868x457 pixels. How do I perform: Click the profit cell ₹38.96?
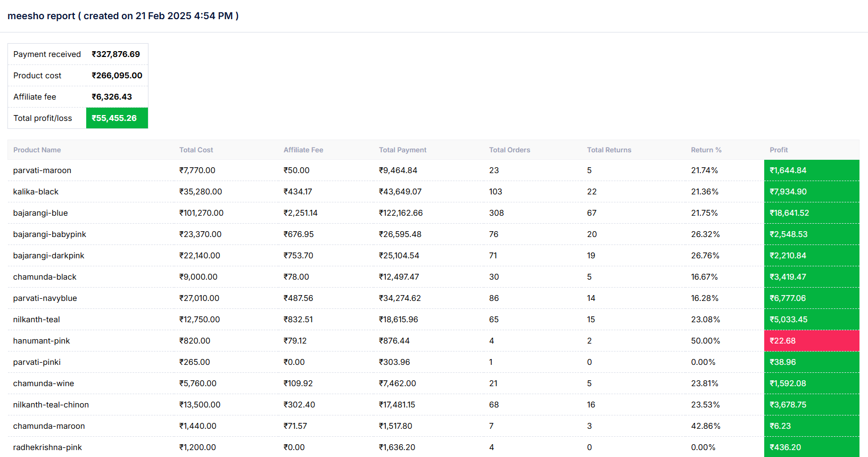tap(812, 362)
